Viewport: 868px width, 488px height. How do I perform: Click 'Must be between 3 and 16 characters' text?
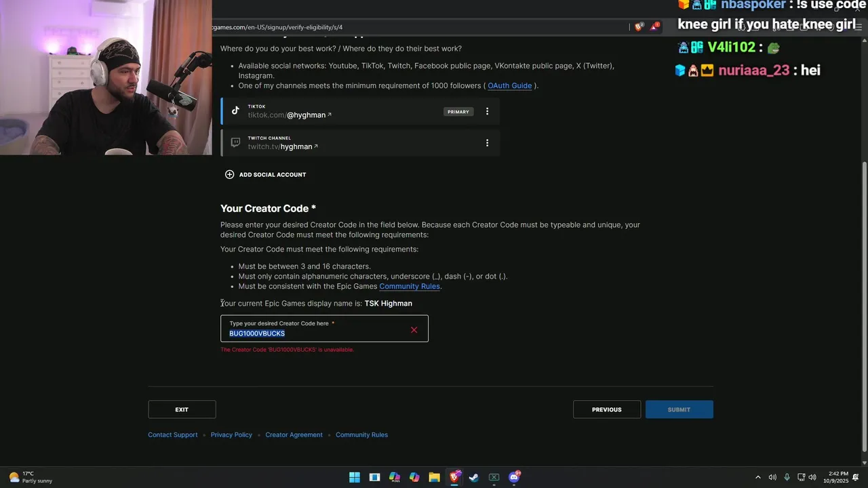304,266
